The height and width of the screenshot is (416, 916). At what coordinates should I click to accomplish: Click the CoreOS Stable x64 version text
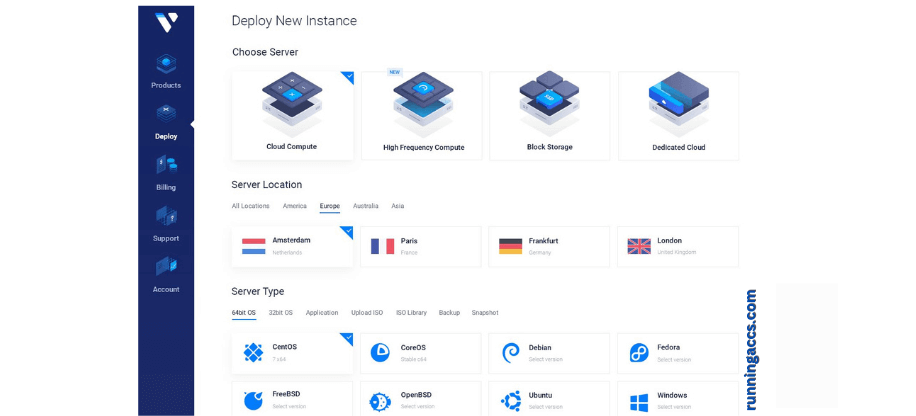coord(414,359)
